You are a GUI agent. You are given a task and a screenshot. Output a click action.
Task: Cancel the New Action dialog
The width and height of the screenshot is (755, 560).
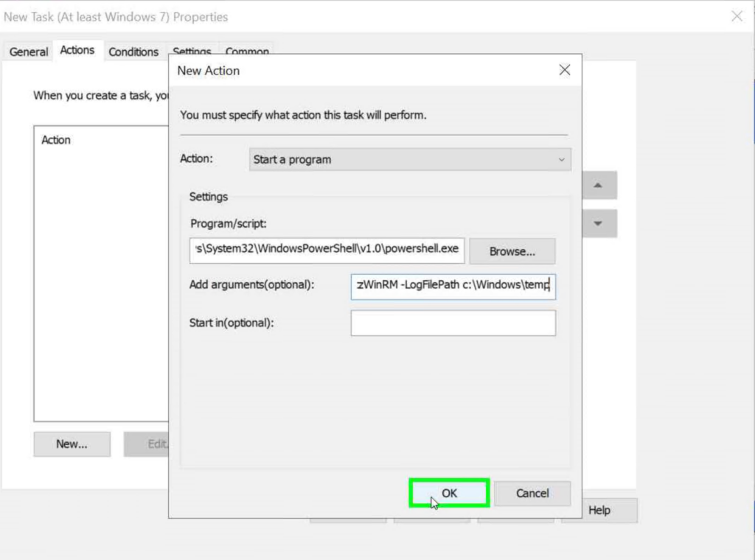[532, 493]
